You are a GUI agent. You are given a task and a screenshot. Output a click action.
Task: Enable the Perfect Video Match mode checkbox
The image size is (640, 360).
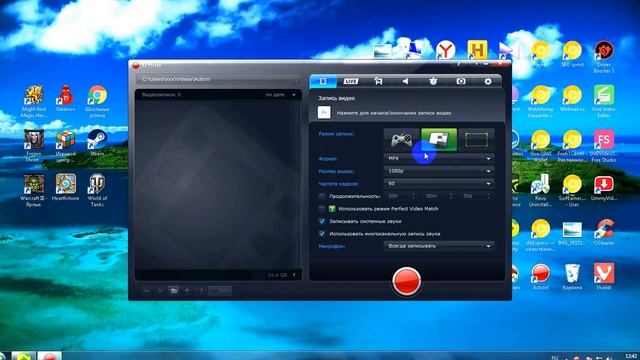[322, 209]
